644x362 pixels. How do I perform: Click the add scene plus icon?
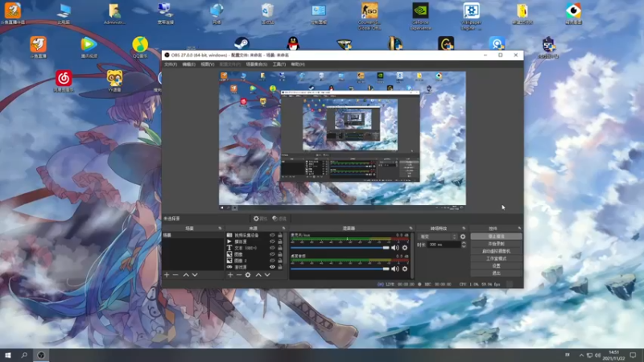tap(167, 275)
